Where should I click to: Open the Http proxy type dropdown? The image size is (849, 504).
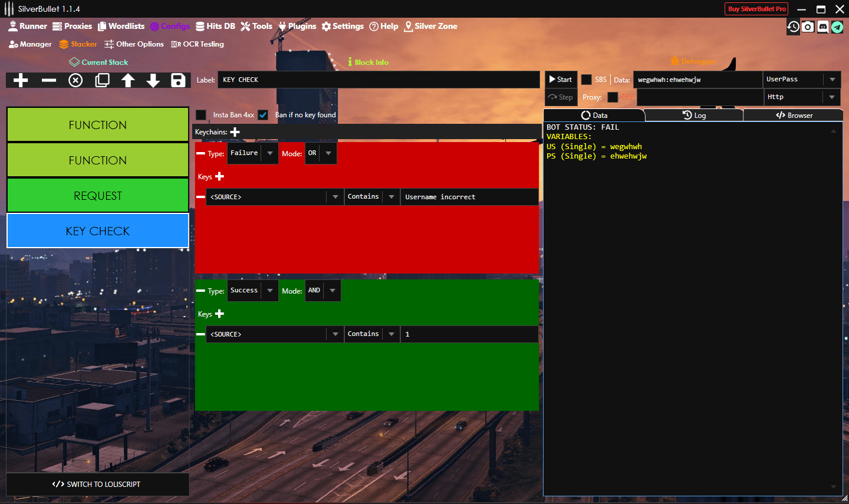[802, 97]
